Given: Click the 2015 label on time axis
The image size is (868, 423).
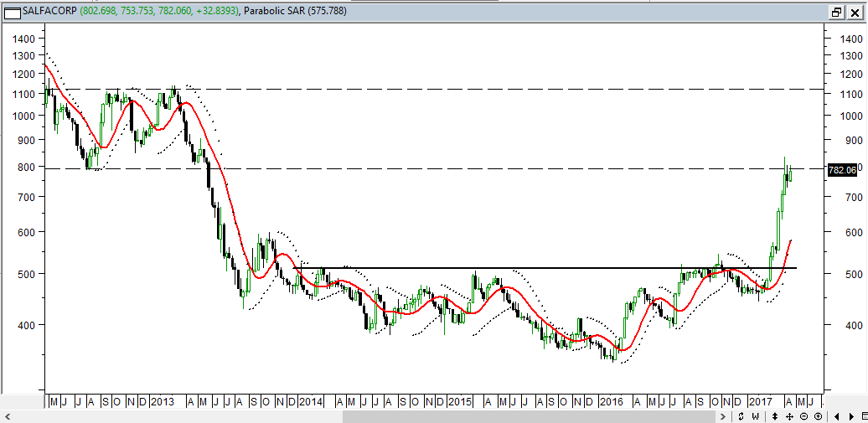Looking at the screenshot, I should 459,401.
